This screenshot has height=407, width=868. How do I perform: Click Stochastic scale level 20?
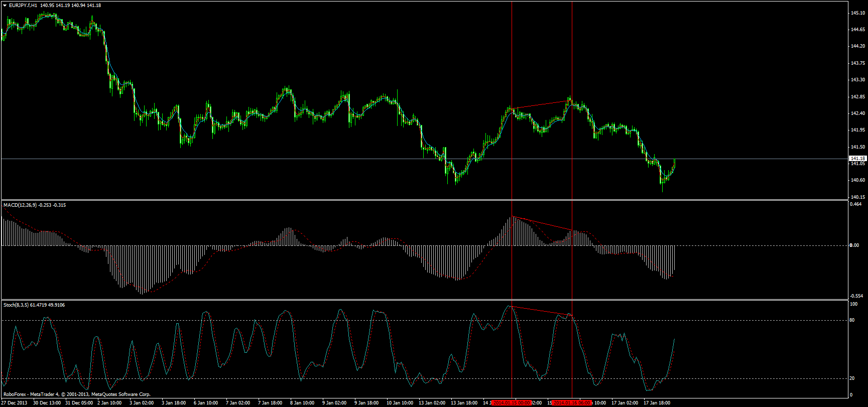(852, 378)
